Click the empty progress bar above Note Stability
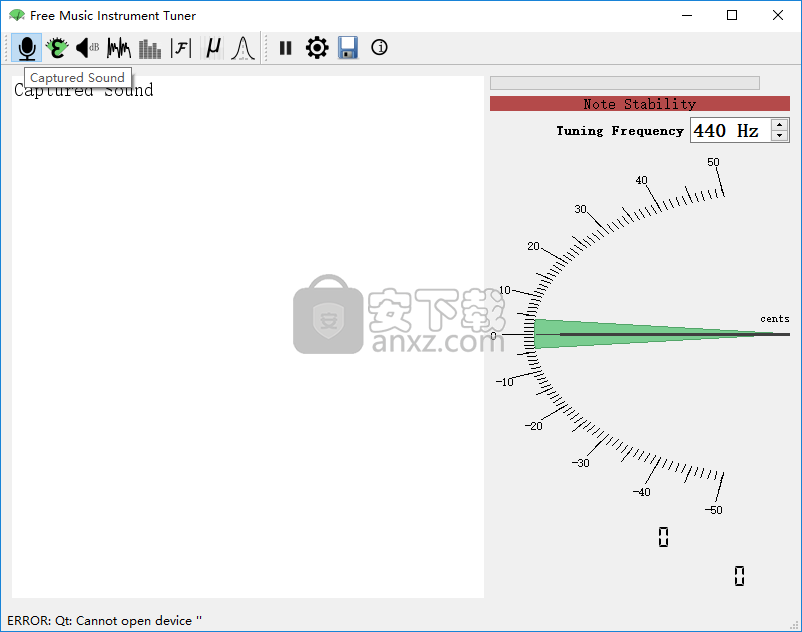The image size is (802, 632). pyautogui.click(x=625, y=83)
